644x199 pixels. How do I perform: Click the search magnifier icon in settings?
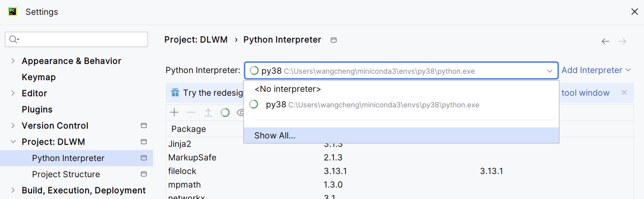(14, 39)
